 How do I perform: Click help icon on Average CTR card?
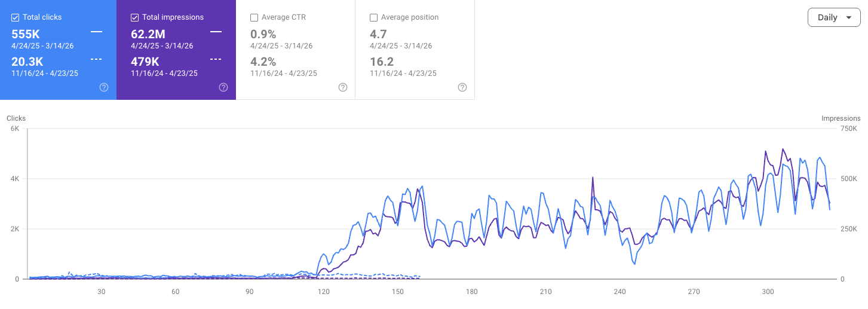point(343,87)
